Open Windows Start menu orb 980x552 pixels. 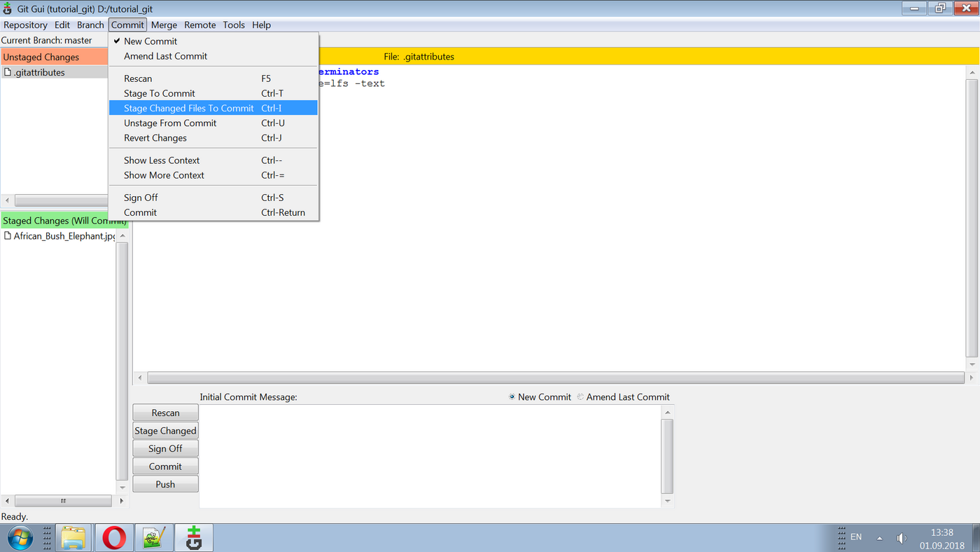[x=20, y=538]
